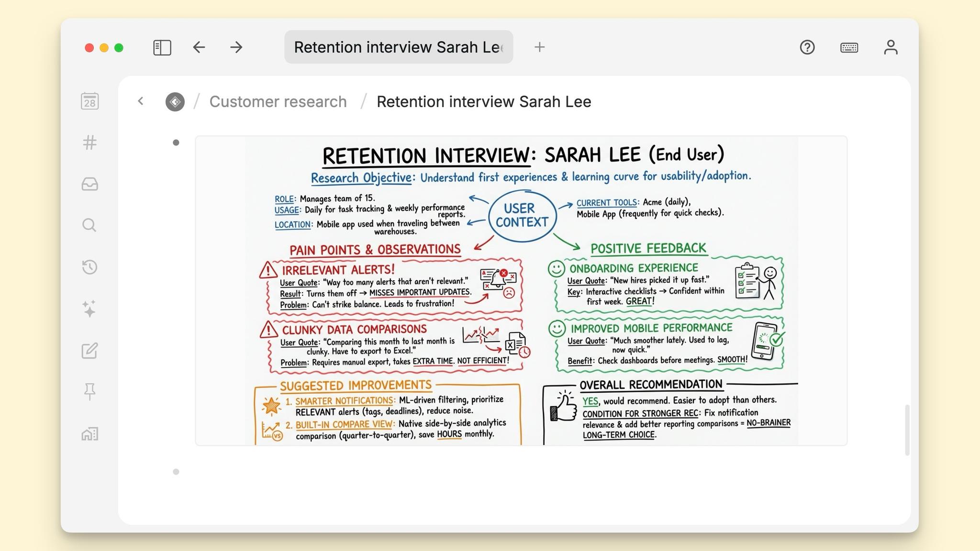The image size is (980, 551).
Task: Open the user account icon
Action: coord(891,47)
